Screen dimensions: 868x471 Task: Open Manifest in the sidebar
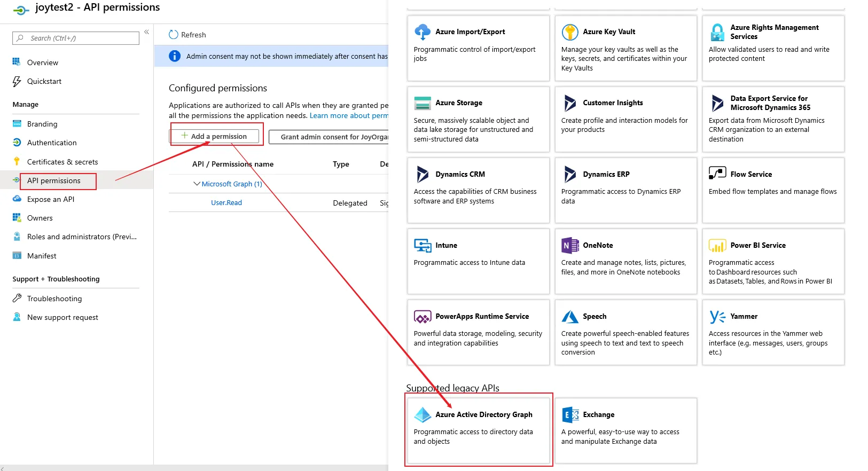point(42,256)
